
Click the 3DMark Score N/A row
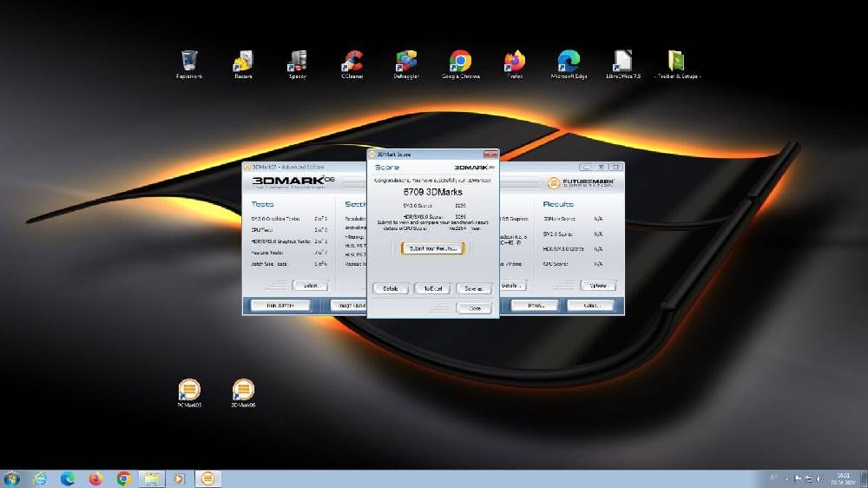point(573,219)
